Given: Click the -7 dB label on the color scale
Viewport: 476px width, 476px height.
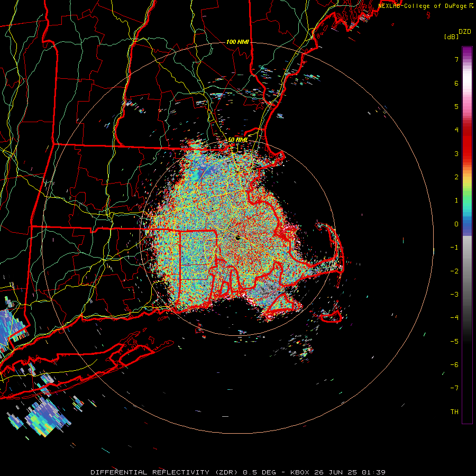Looking at the screenshot, I should (x=454, y=388).
